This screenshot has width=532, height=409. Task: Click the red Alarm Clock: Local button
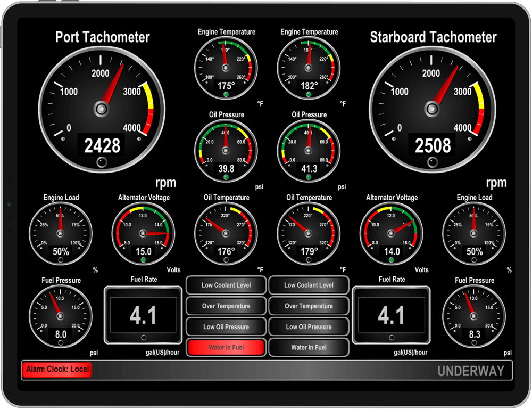click(x=57, y=370)
